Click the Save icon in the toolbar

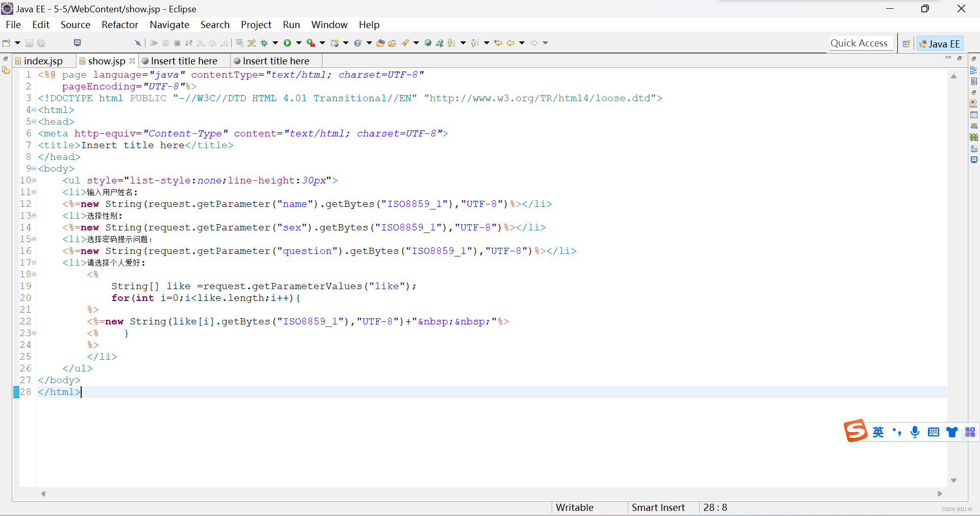29,43
